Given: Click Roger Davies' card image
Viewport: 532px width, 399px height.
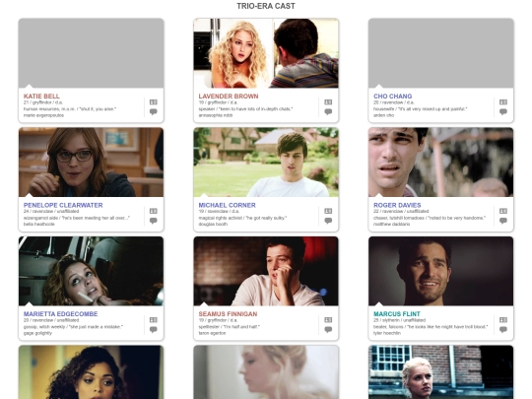Looking at the screenshot, I should (x=440, y=163).
